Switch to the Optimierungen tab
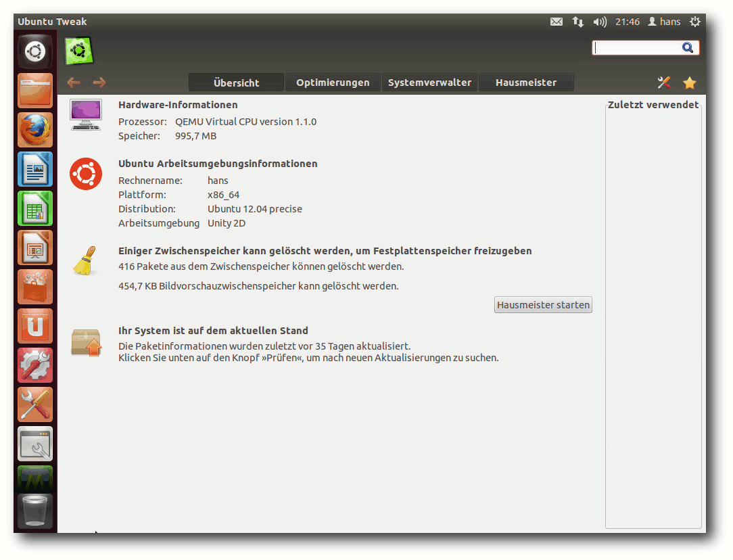 point(333,83)
